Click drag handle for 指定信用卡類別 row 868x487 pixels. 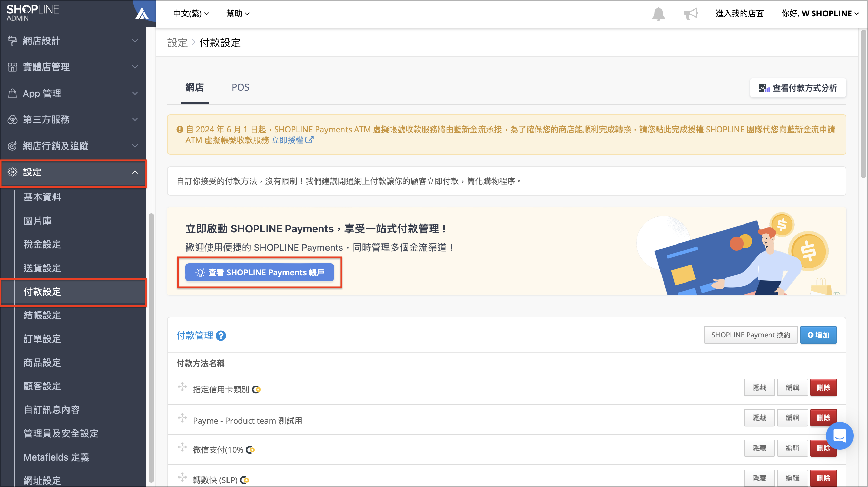182,387
